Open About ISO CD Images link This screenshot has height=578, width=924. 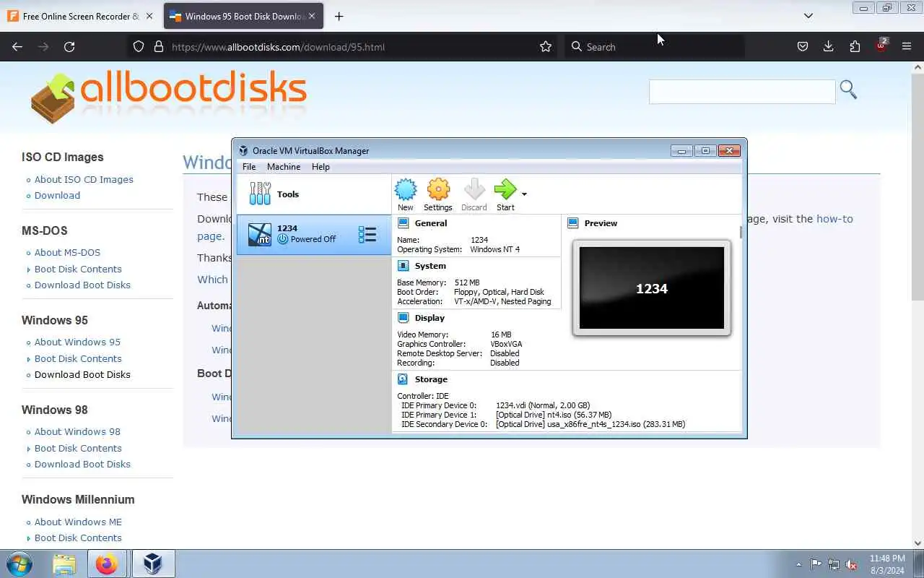click(x=84, y=179)
